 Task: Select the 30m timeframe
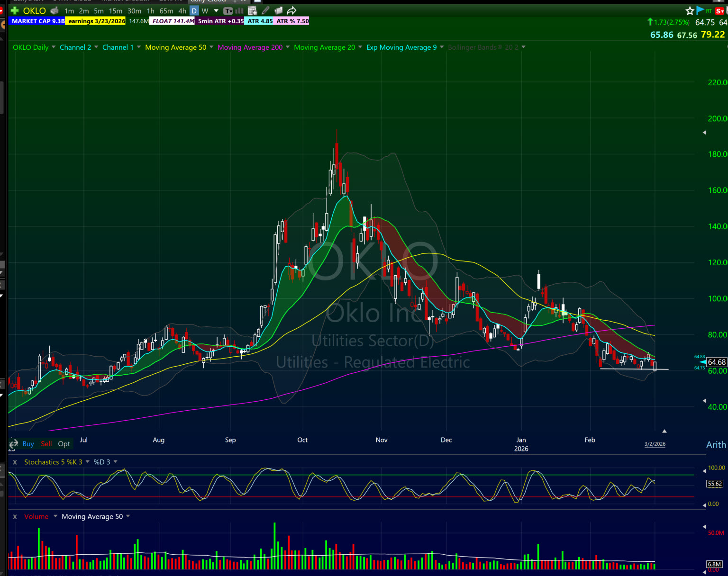coord(135,11)
